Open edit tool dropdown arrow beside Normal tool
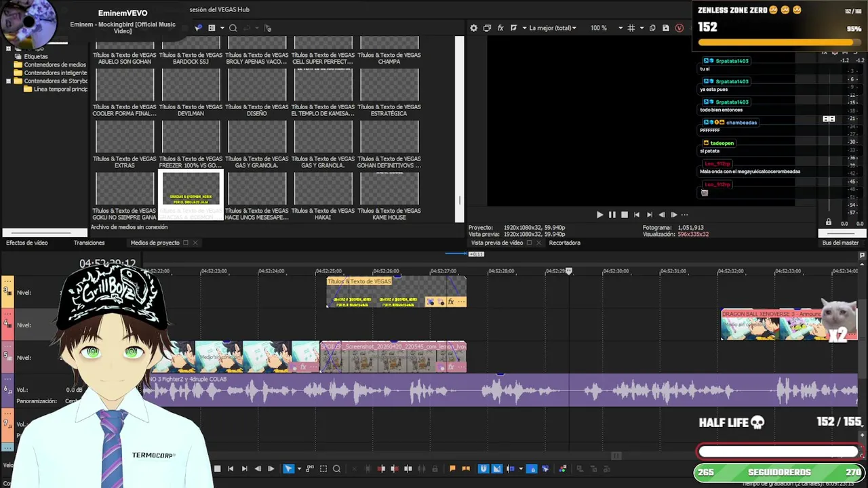The width and height of the screenshot is (868, 488). coord(299,468)
